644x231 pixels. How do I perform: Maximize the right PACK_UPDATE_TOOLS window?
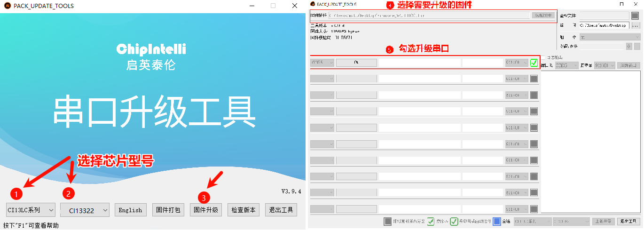click(622, 4)
